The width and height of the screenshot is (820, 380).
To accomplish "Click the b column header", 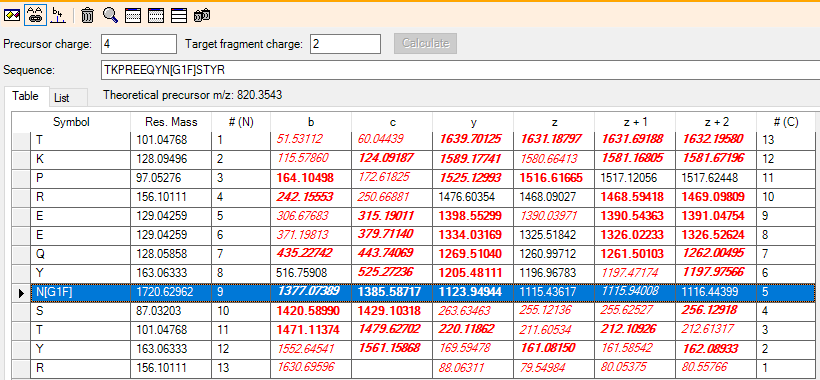I will pos(311,122).
